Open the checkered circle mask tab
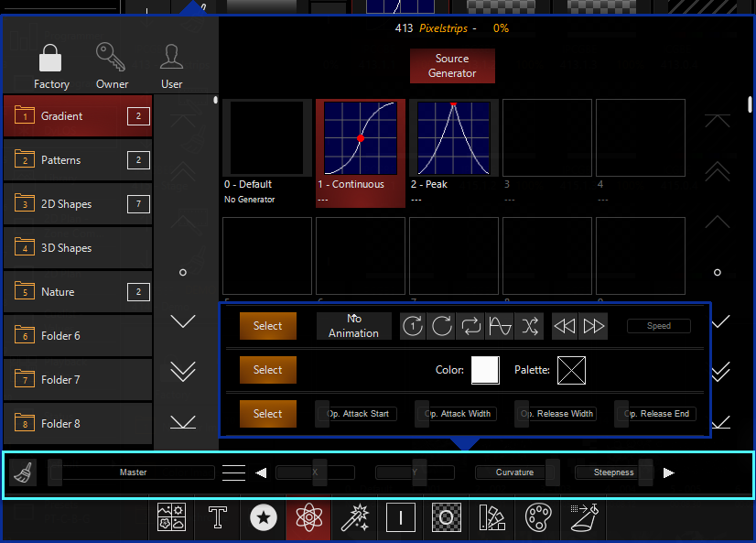 [447, 517]
